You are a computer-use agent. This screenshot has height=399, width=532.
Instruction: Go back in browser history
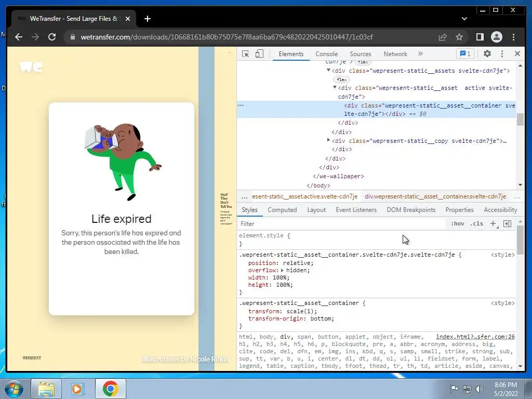(x=19, y=37)
